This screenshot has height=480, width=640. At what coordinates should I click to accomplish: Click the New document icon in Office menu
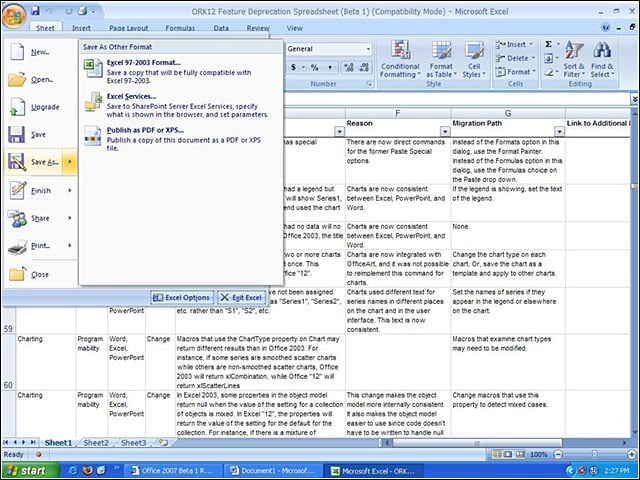coord(17,52)
